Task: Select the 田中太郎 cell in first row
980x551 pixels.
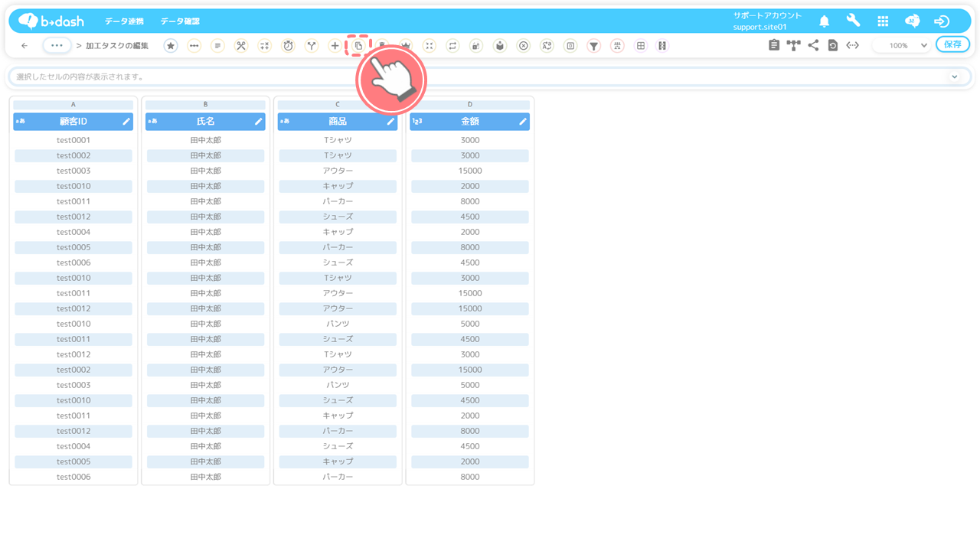Action: pyautogui.click(x=205, y=140)
